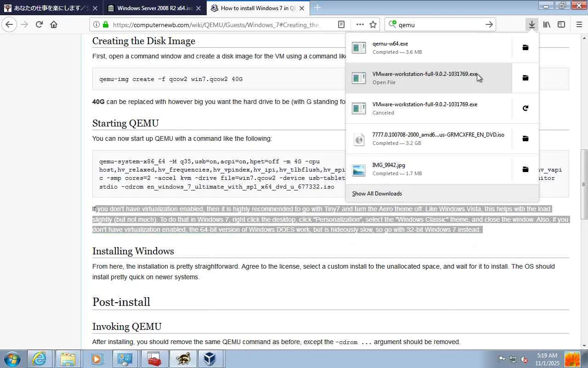This screenshot has height=368, width=588.
Task: Toggle the Downloads panel button
Action: point(531,25)
